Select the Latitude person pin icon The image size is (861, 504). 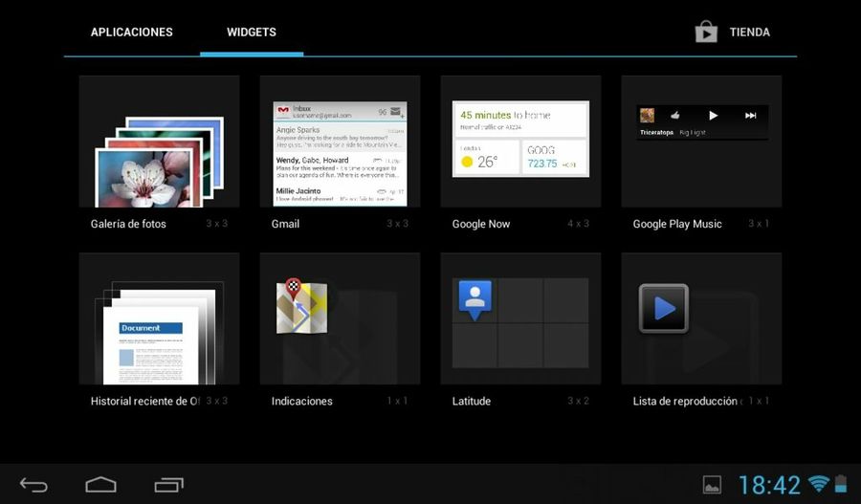tap(475, 299)
